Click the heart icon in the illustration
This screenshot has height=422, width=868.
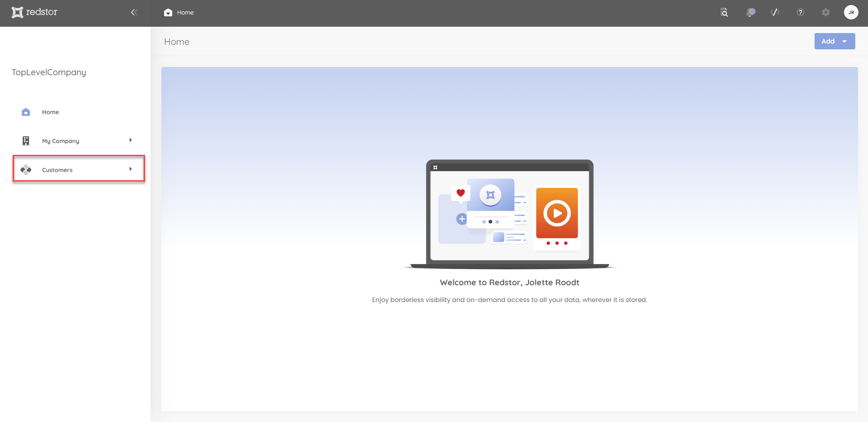click(461, 193)
